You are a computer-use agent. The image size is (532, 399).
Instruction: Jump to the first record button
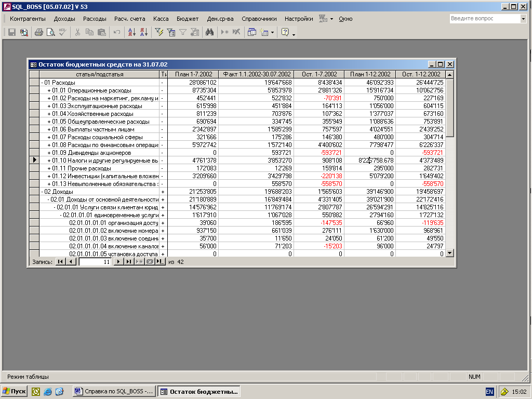60,262
